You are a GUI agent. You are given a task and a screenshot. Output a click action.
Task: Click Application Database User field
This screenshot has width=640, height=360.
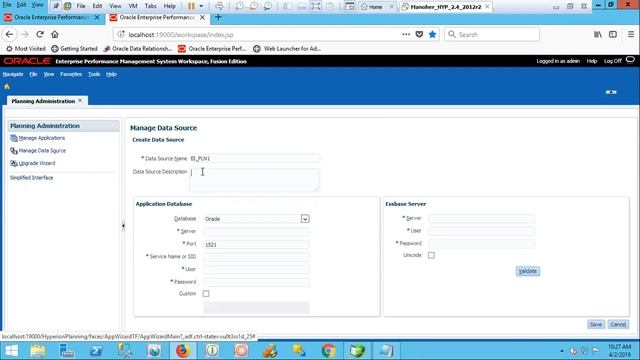point(256,269)
